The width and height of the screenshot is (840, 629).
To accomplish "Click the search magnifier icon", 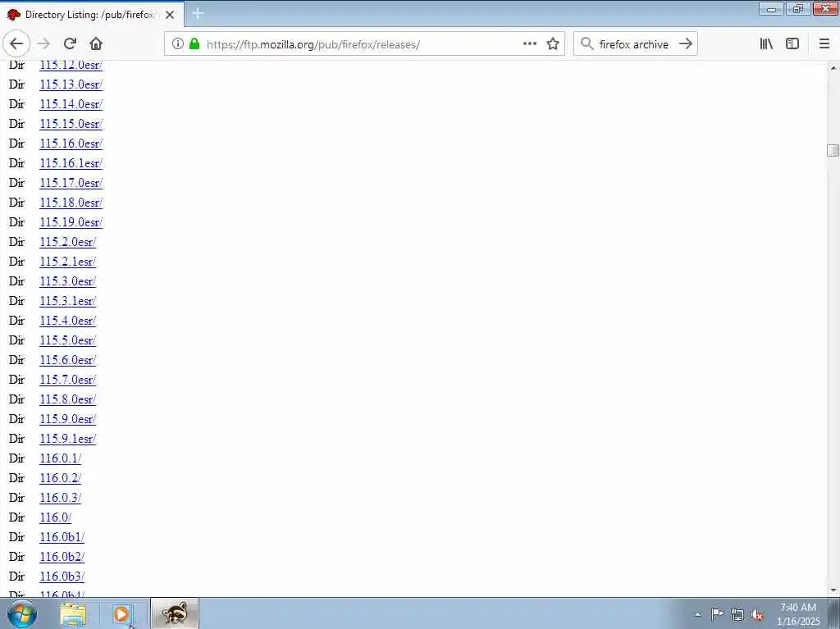I will click(587, 44).
